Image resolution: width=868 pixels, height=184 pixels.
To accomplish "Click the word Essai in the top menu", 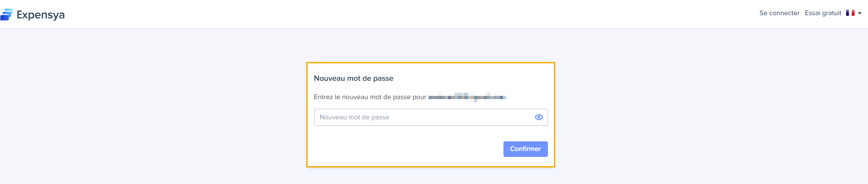I will click(x=812, y=13).
